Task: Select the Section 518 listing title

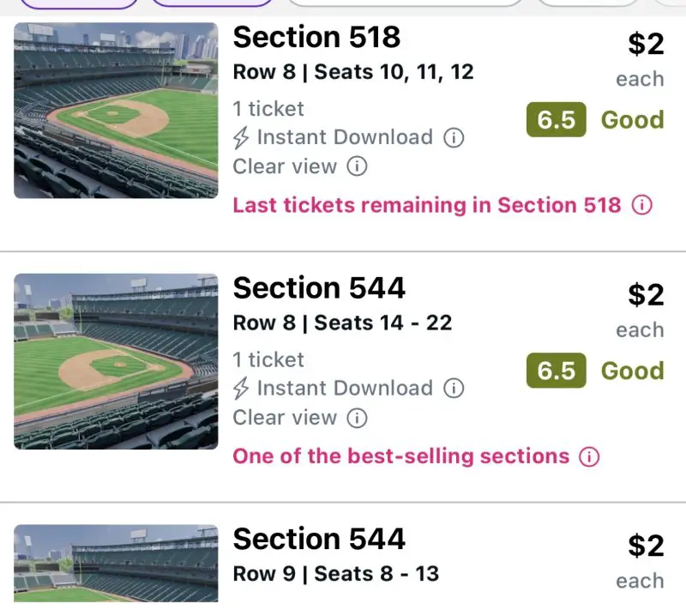Action: click(x=316, y=37)
